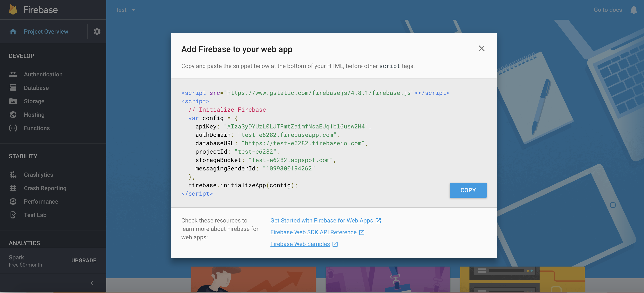Click the yellow server card thumbnail

point(522,279)
